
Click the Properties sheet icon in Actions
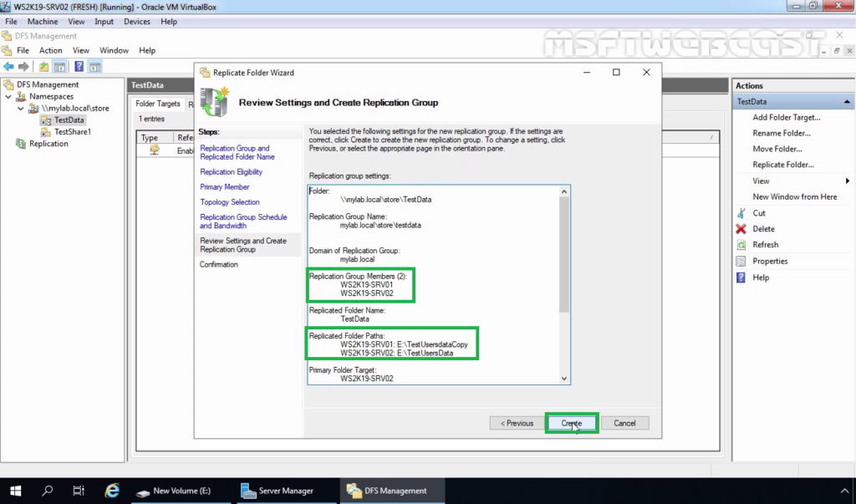pyautogui.click(x=741, y=261)
